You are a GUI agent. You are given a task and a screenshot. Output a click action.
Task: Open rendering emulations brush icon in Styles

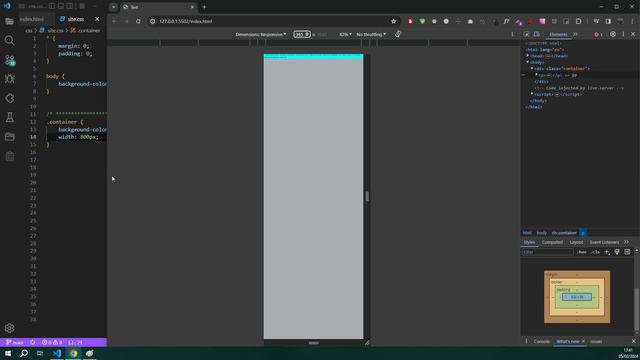pos(617,252)
